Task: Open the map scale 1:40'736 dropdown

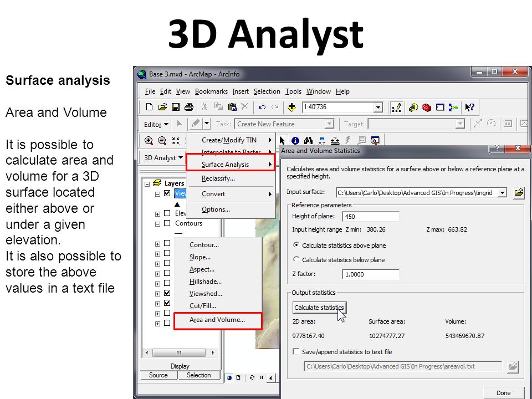Action: click(x=378, y=108)
